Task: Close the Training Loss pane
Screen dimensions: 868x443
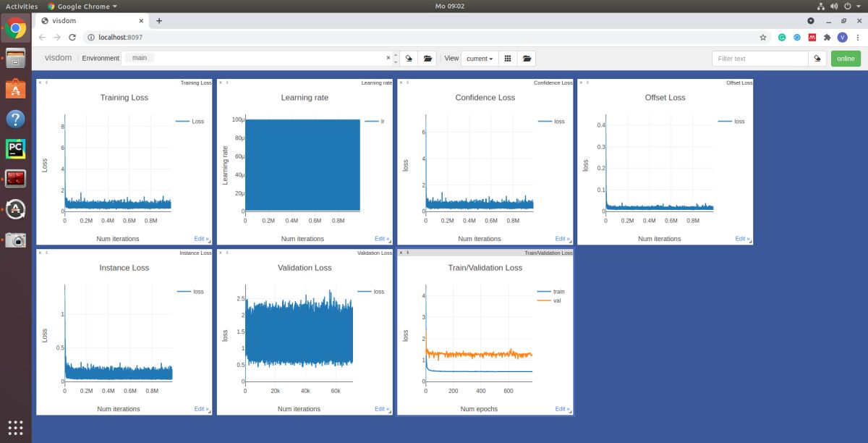Action: [40, 82]
